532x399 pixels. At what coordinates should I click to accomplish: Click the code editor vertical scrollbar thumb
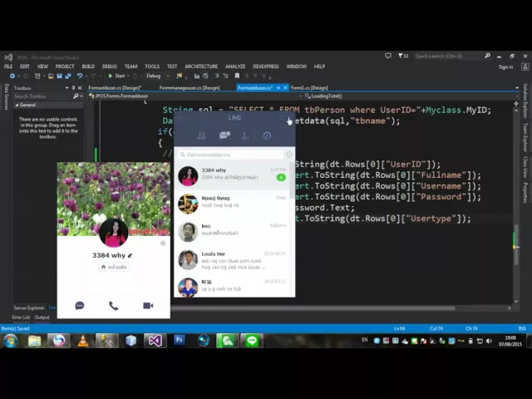tap(516, 244)
